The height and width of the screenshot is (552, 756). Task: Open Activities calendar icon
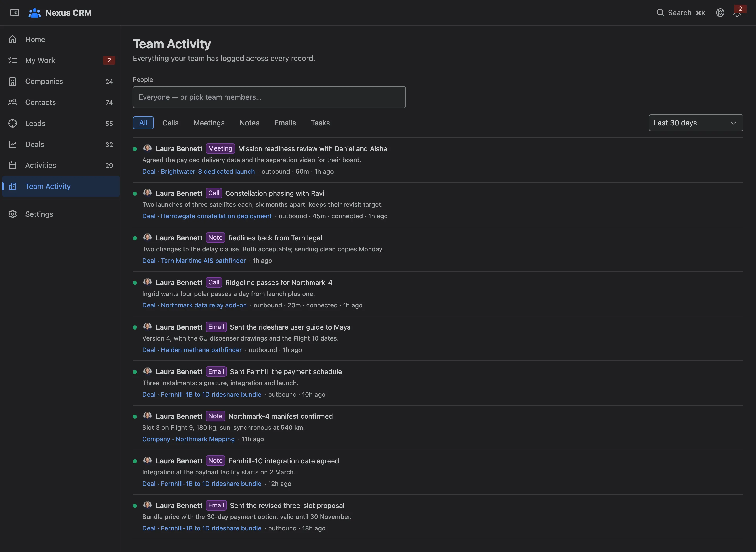click(x=13, y=165)
